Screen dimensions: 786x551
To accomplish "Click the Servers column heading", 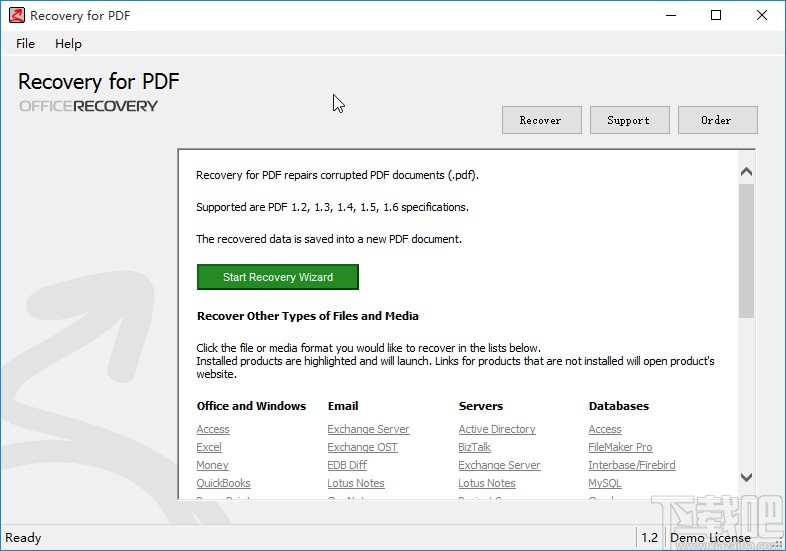I will [x=481, y=406].
